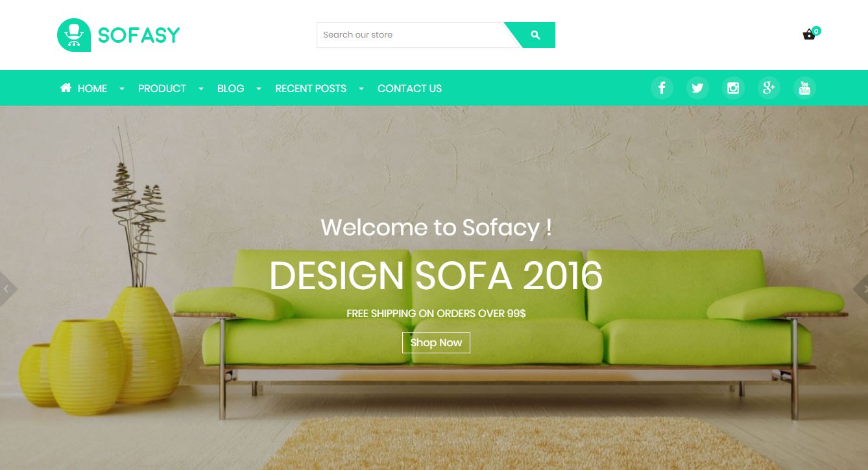Screen dimensions: 868x470
Task: Click the Shop Now button
Action: (436, 342)
